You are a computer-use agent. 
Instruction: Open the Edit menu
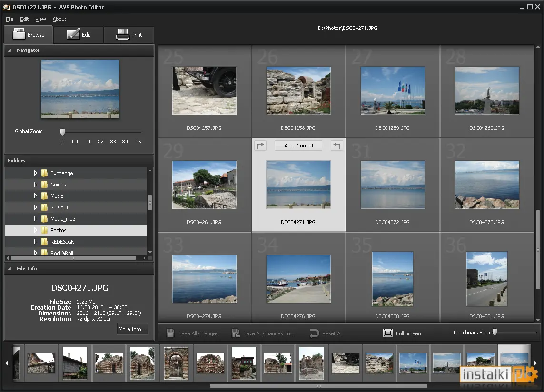coord(24,19)
